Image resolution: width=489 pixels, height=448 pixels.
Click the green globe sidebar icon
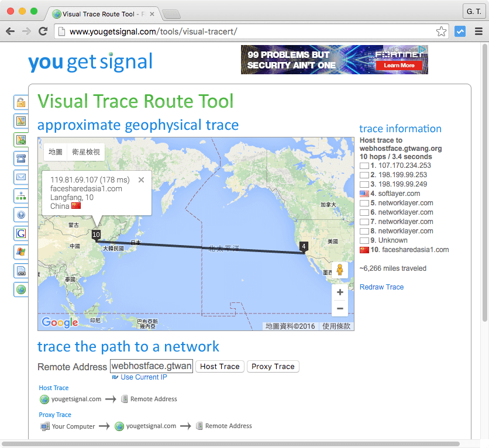21,290
